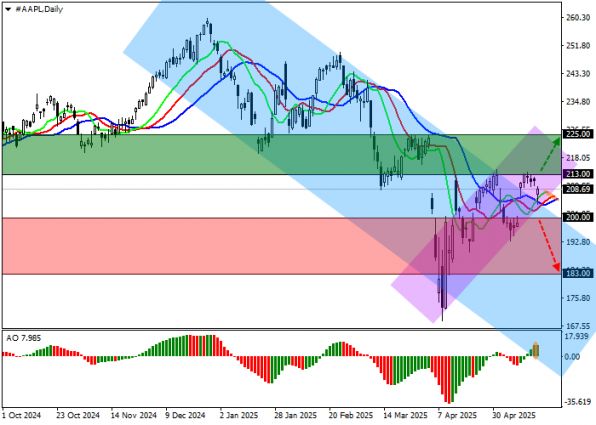
Task: Click the 30 Apr 2025 date label
Action: click(x=514, y=415)
